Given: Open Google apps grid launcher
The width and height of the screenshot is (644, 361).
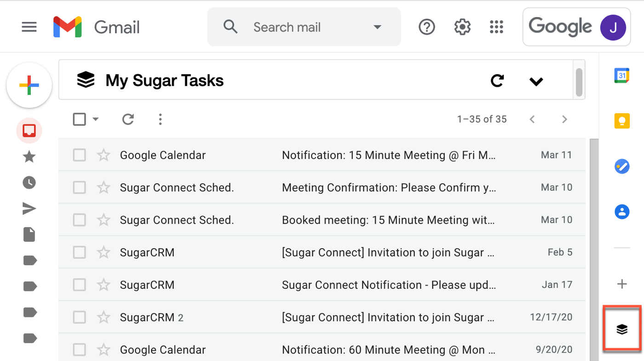Looking at the screenshot, I should point(496,27).
